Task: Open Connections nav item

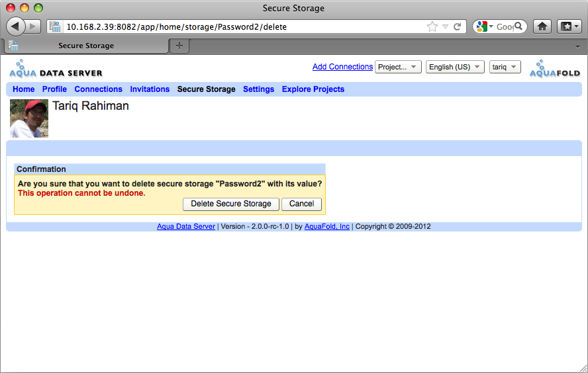Action: pyautogui.click(x=98, y=89)
